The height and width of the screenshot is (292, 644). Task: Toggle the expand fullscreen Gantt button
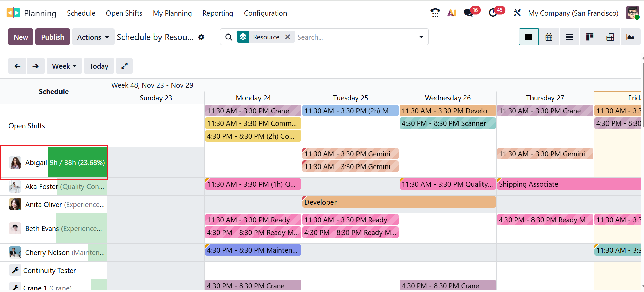[124, 66]
